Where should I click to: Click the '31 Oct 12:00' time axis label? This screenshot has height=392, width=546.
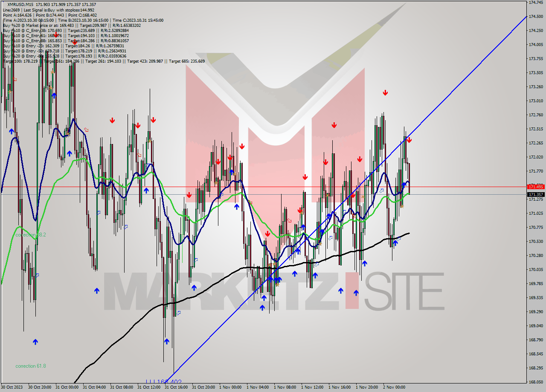point(149,388)
